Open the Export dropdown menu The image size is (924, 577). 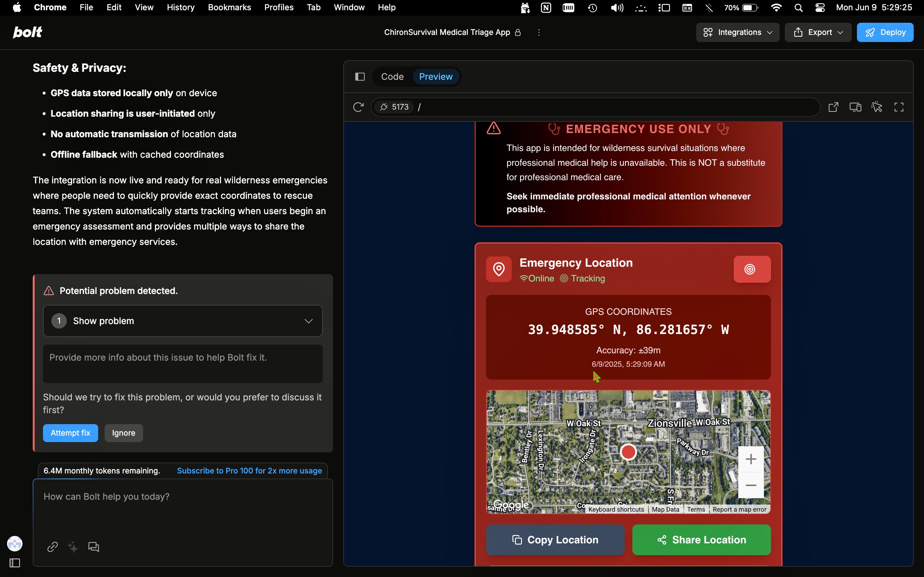(817, 32)
